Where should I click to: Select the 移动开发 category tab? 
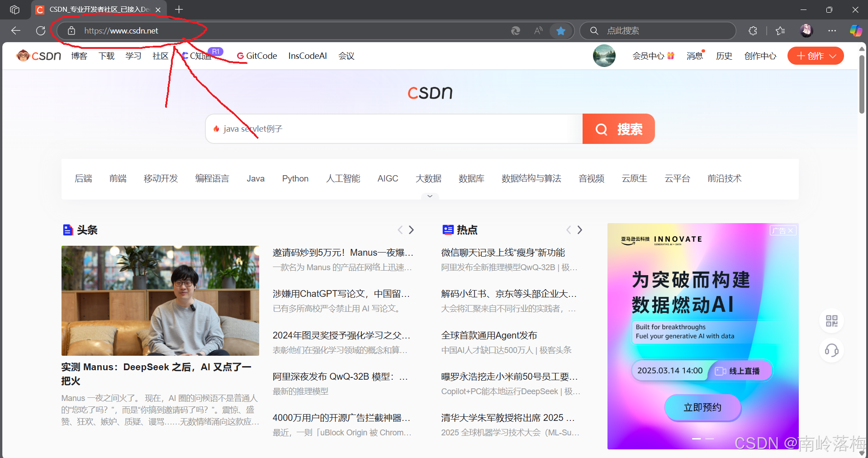(x=161, y=178)
